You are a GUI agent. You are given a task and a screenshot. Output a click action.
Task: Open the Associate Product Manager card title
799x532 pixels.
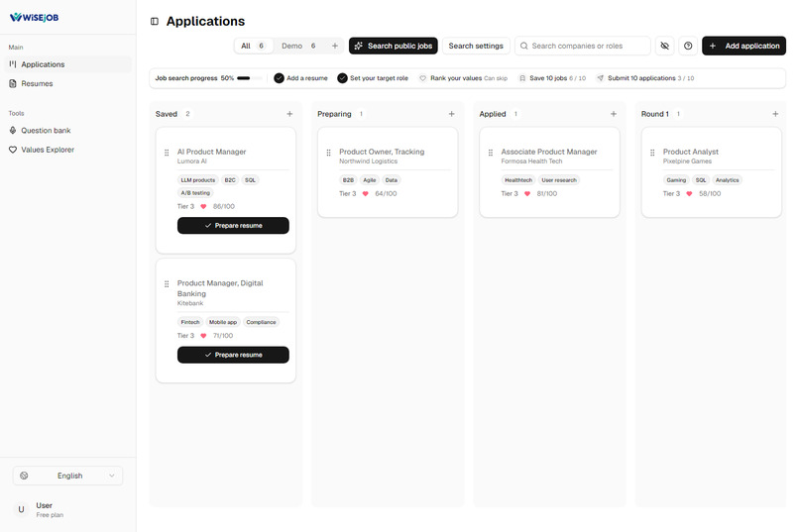click(549, 152)
